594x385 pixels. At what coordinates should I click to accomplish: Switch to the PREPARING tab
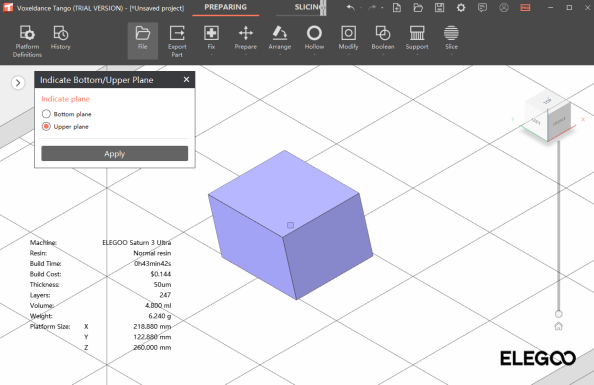(225, 7)
